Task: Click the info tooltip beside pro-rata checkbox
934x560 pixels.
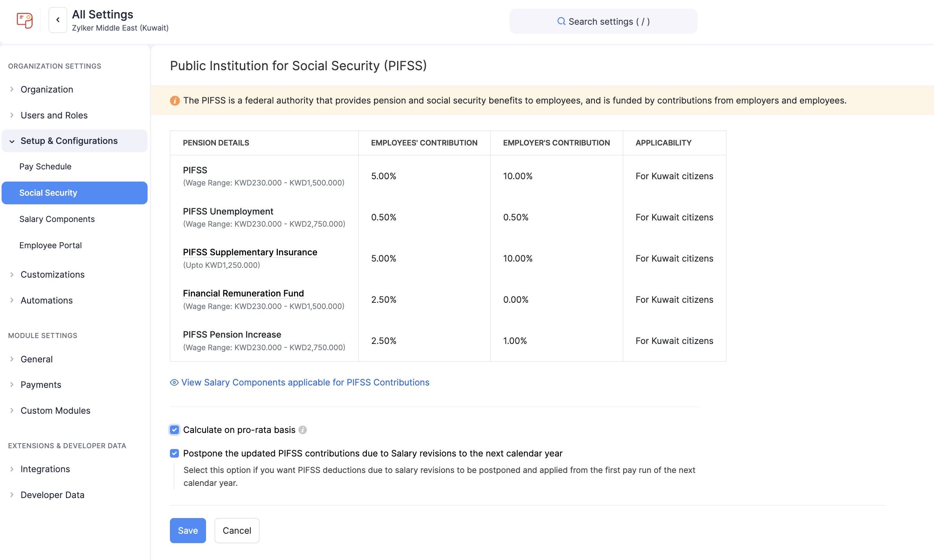Action: pyautogui.click(x=303, y=430)
